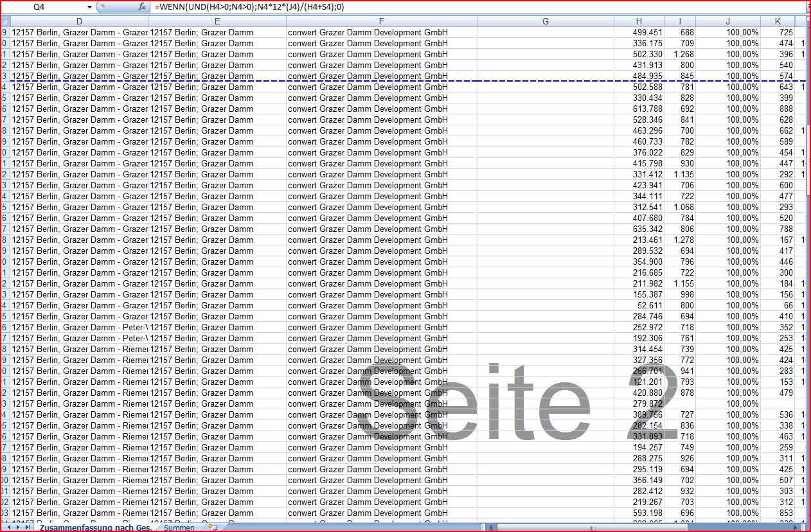The height and width of the screenshot is (532, 811).
Task: Select column E header
Action: (217, 21)
